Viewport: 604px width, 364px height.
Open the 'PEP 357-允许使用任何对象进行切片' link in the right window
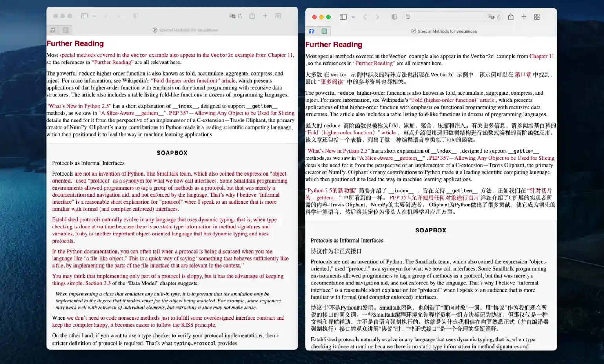click(434, 197)
